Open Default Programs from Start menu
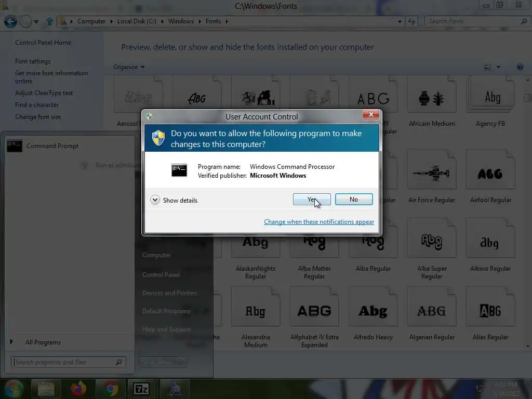Viewport: 532px width, 399px height. pyautogui.click(x=166, y=311)
